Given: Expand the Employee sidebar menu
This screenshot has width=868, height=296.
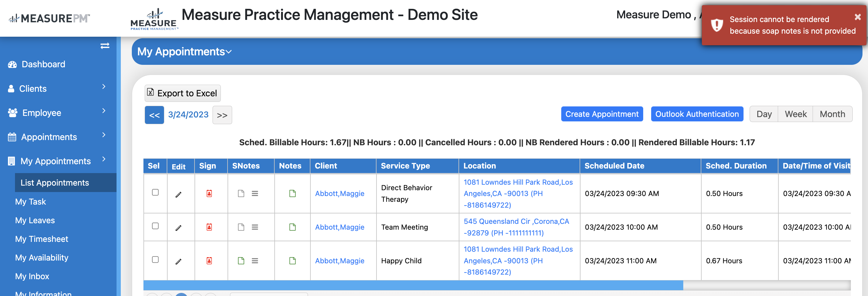Looking at the screenshot, I should pos(104,111).
